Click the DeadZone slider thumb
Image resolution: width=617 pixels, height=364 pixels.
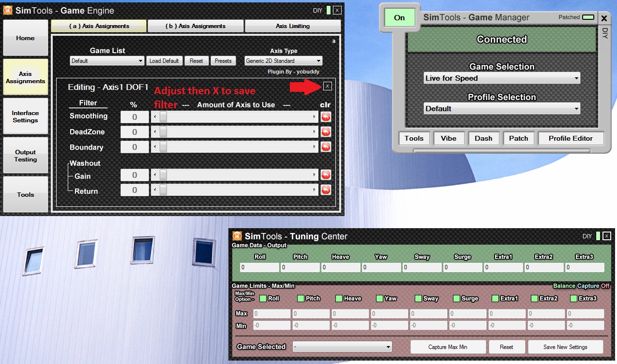(163, 131)
